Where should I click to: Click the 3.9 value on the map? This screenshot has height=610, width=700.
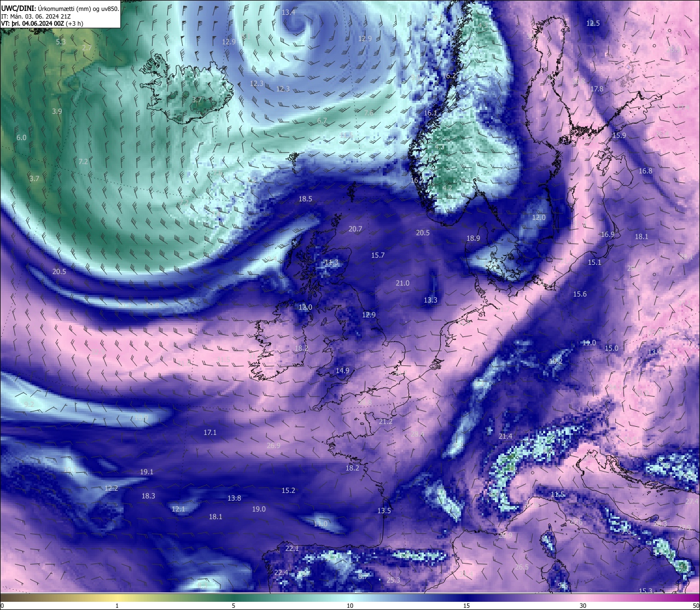pyautogui.click(x=57, y=111)
